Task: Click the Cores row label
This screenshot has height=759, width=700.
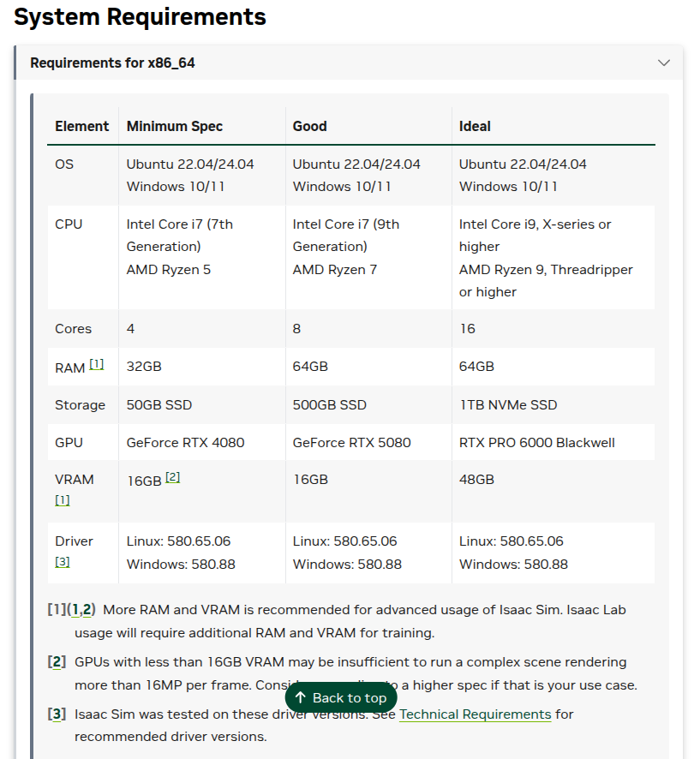Action: [73, 329]
